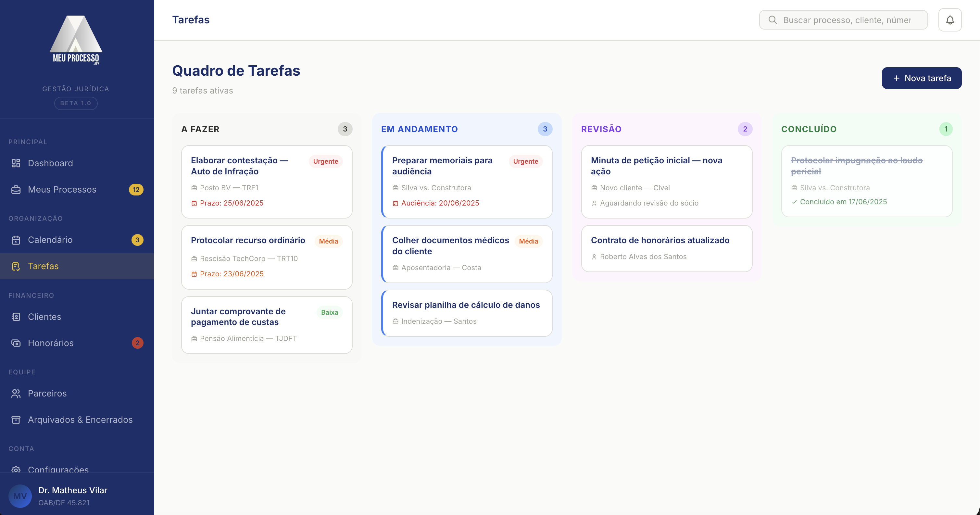This screenshot has width=980, height=515.
Task: Click the magnifier icon in search bar
Action: point(772,20)
